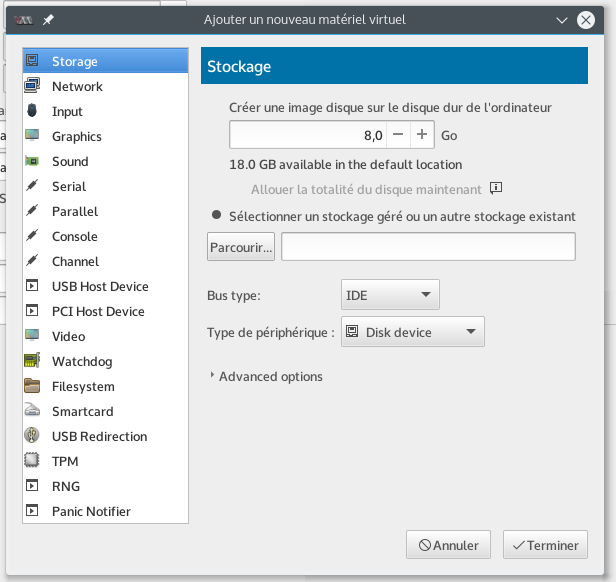Select the TPM chip icon
The image size is (616, 582).
click(x=32, y=460)
